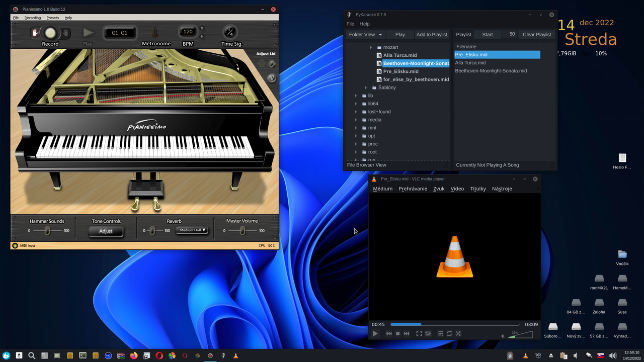This screenshot has height=362, width=644.
Task: Open Pianissimo Help menu
Action: [x=68, y=18]
